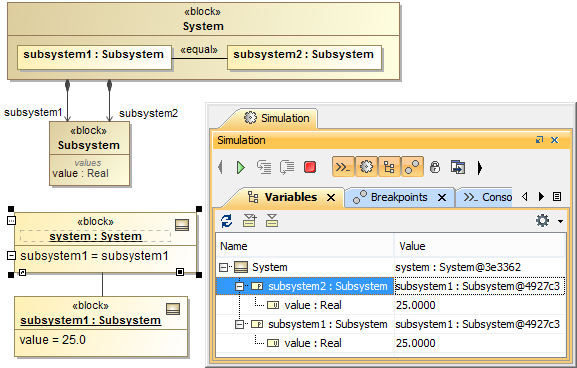Viewport: 577px width, 368px height.
Task: Click the bottom-right display options icon
Action: (x=180, y=272)
